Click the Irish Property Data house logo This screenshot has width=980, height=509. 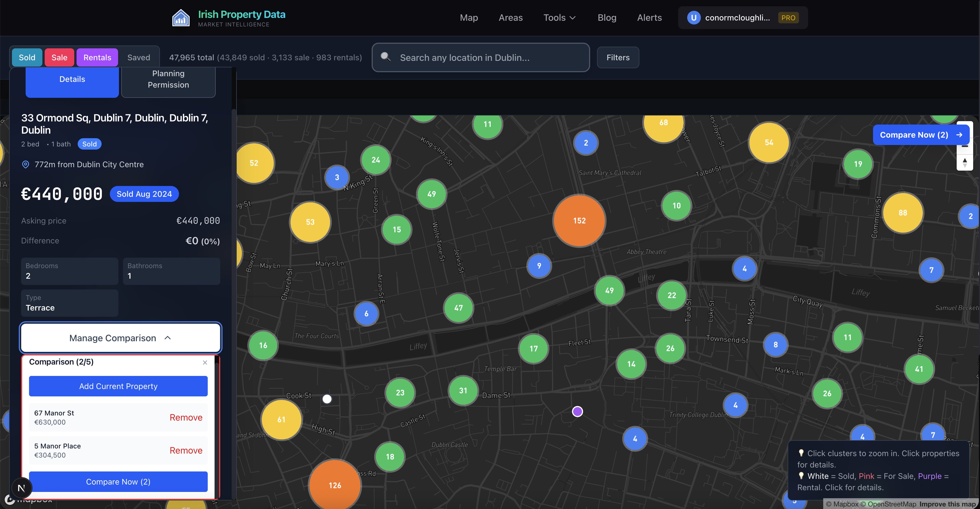pyautogui.click(x=181, y=18)
